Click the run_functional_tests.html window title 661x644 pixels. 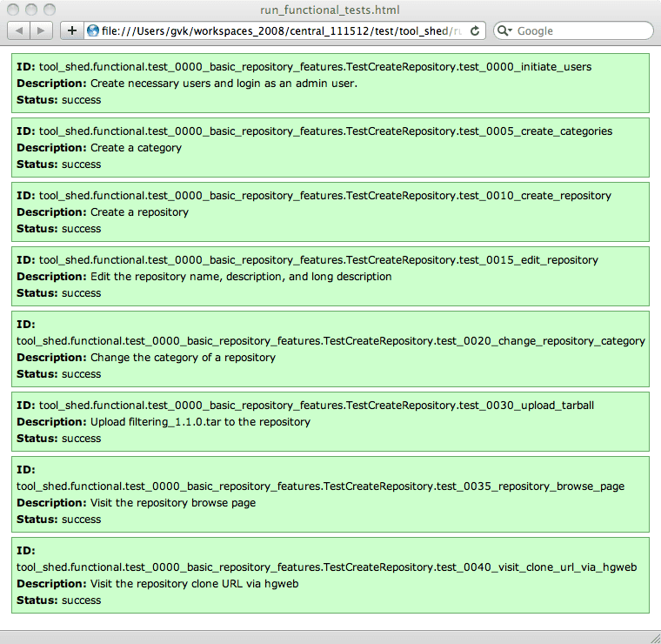(330, 10)
